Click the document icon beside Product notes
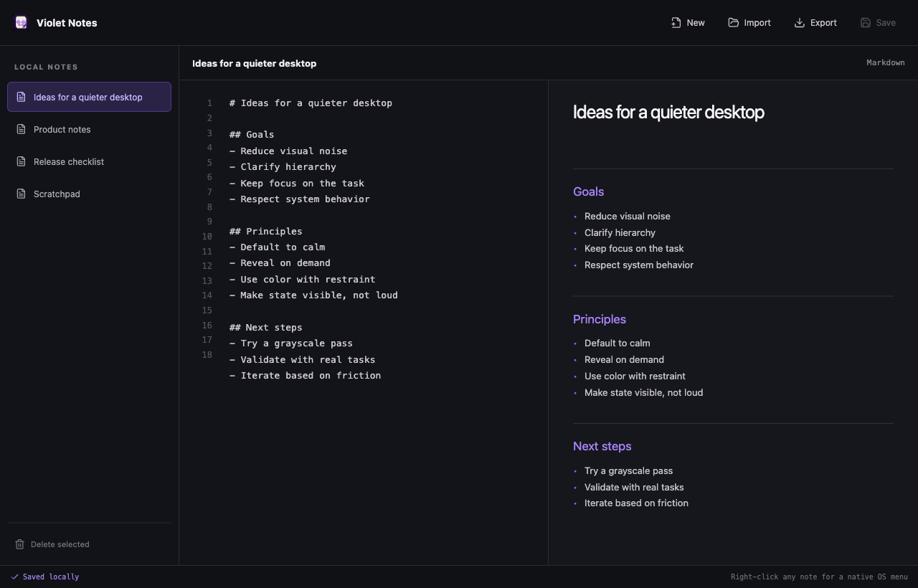918x588 pixels. tap(21, 129)
